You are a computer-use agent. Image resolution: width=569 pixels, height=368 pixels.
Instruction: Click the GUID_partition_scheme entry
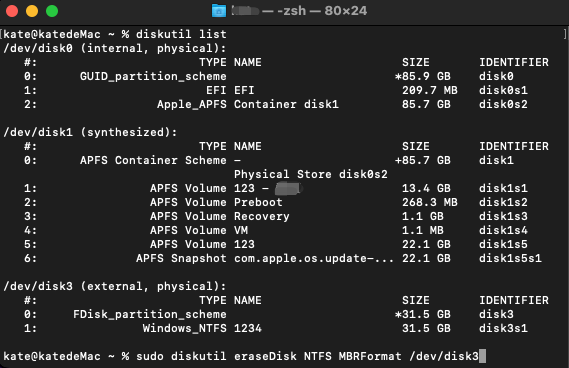153,76
